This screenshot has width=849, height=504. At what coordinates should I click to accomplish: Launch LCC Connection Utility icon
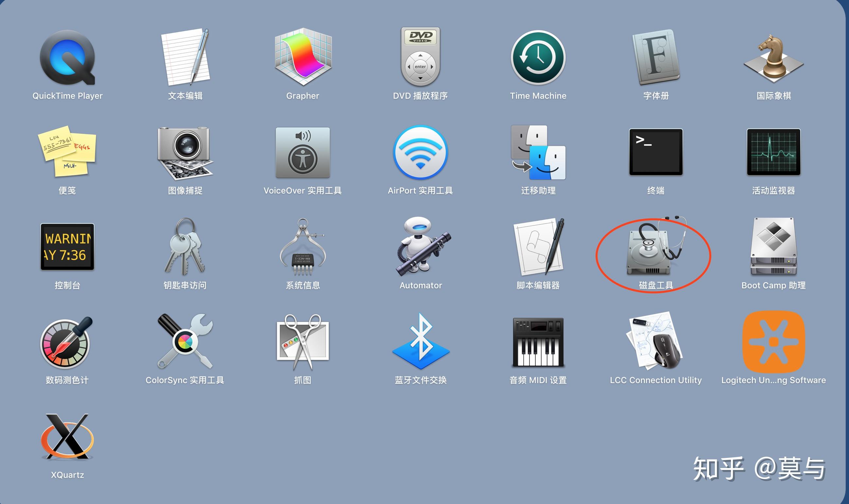tap(655, 341)
